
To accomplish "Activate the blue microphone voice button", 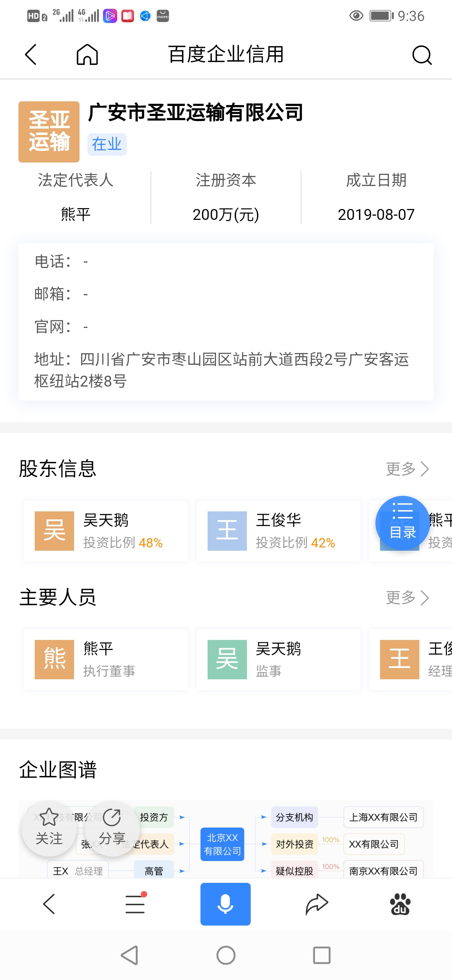I will coord(225,904).
